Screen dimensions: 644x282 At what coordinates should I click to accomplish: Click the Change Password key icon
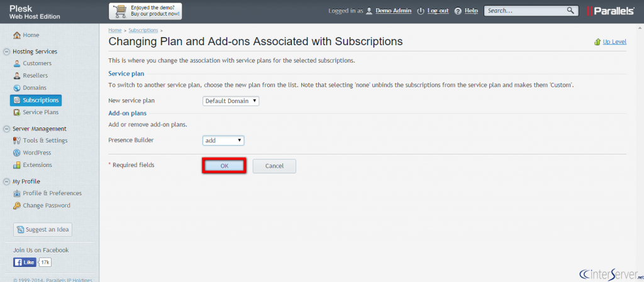point(17,206)
